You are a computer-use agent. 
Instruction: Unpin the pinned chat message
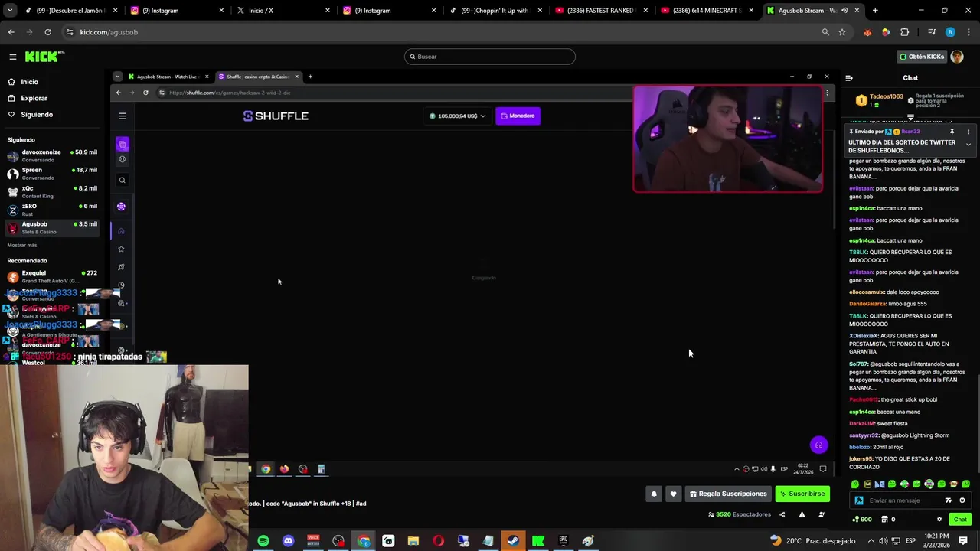click(952, 132)
